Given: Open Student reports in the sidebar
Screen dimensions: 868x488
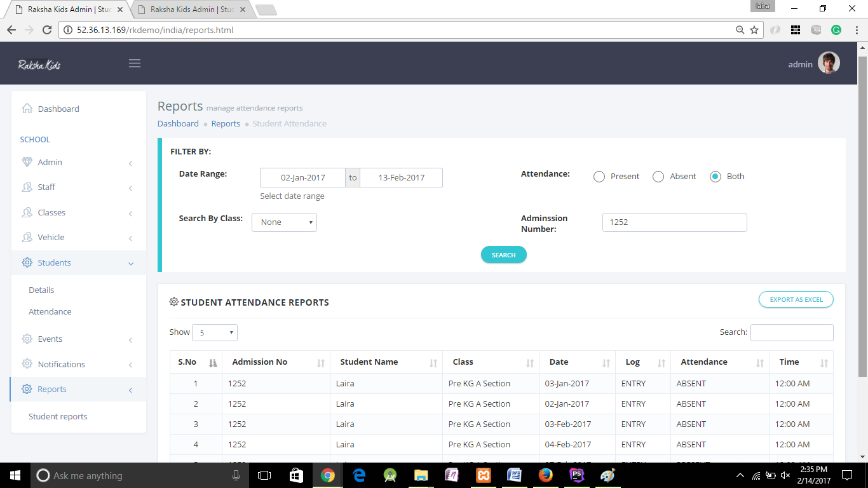Looking at the screenshot, I should point(58,417).
